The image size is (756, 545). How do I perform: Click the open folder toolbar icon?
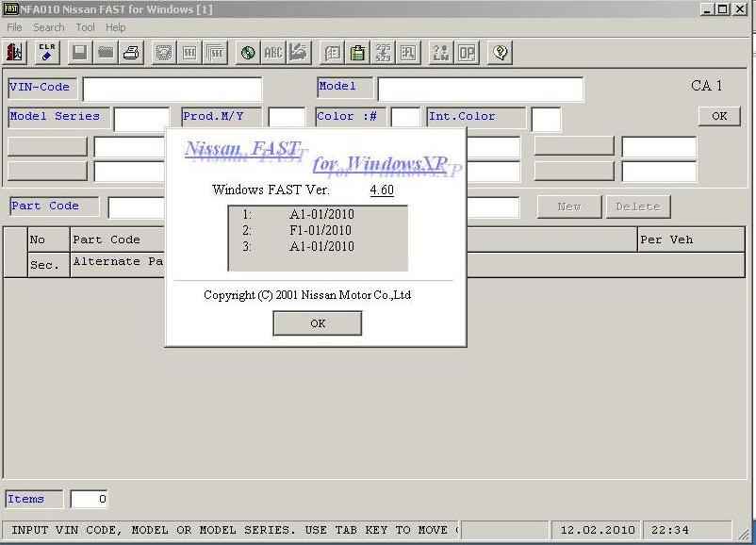click(x=106, y=52)
